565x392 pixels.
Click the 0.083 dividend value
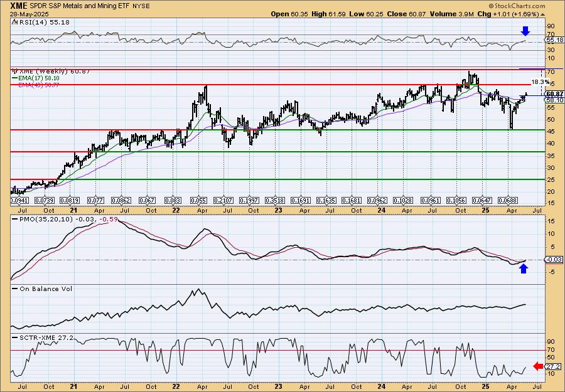point(173,200)
